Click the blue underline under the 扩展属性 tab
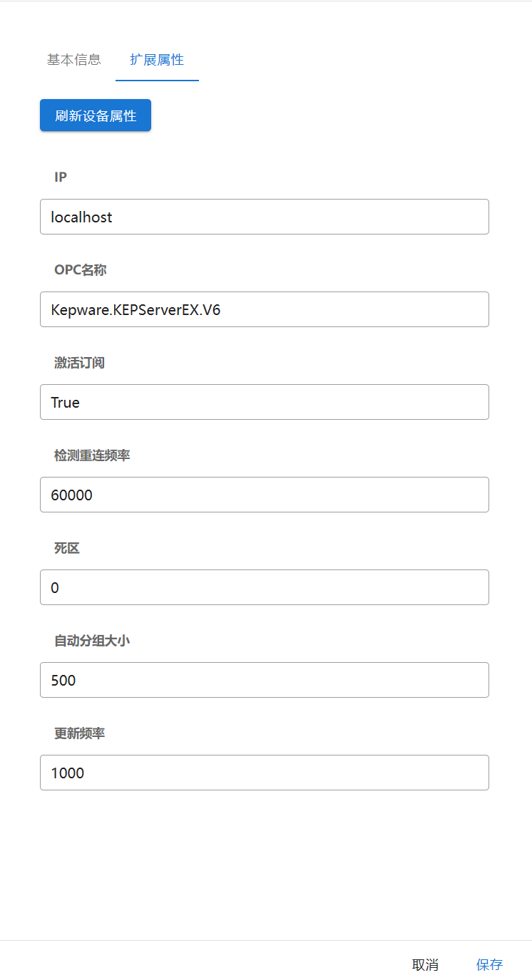Image resolution: width=532 pixels, height=980 pixels. coord(157,80)
